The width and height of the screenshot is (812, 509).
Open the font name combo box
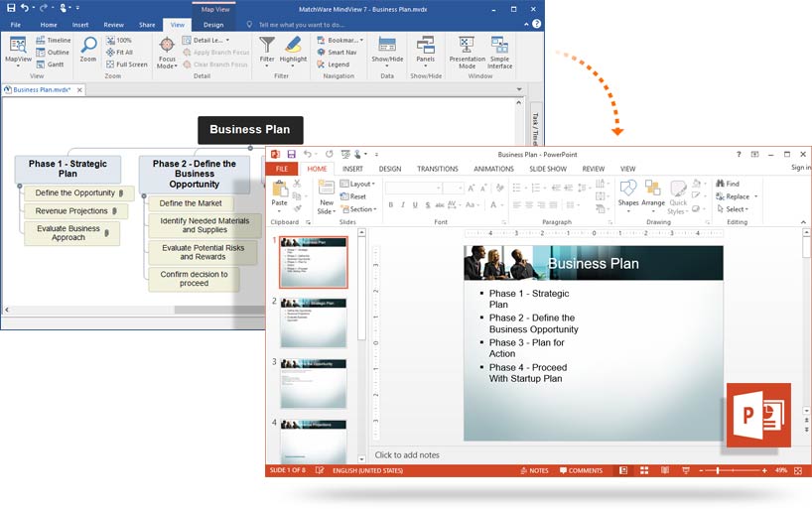[x=414, y=188]
